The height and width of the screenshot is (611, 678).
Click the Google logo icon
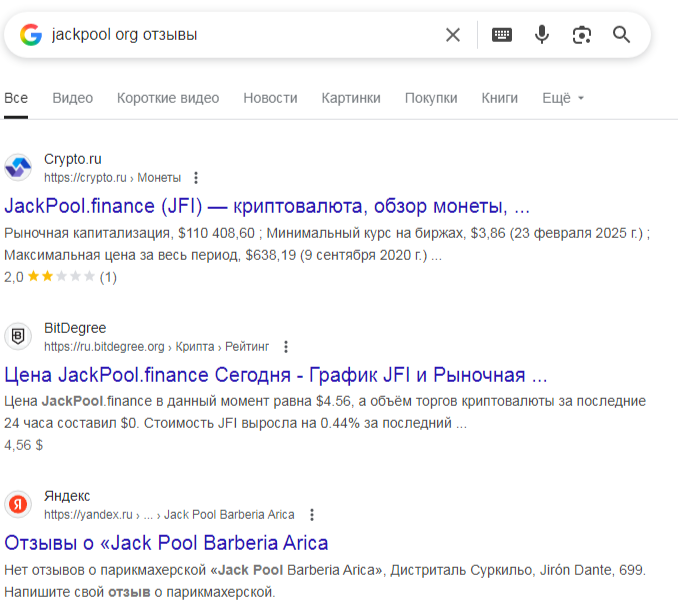tap(32, 35)
